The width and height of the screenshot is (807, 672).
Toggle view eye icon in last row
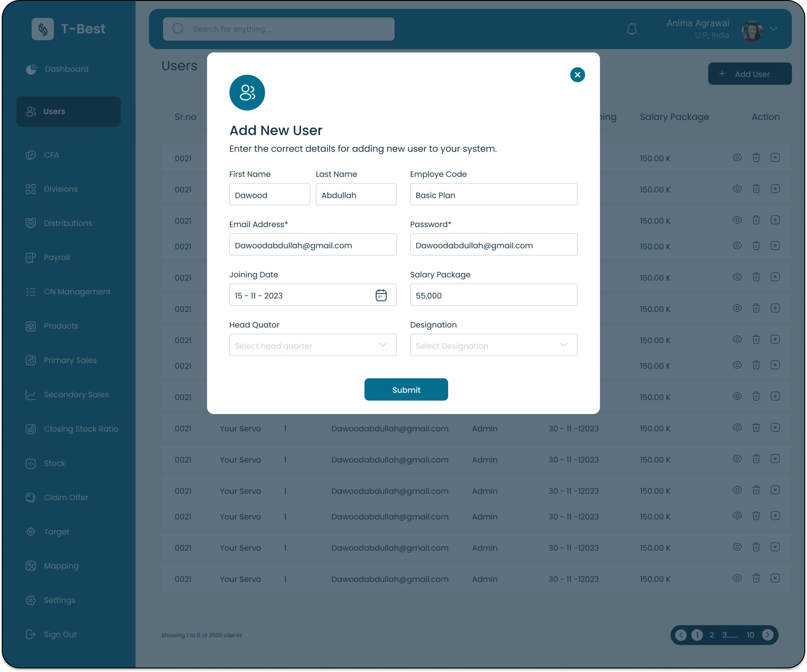pos(737,578)
